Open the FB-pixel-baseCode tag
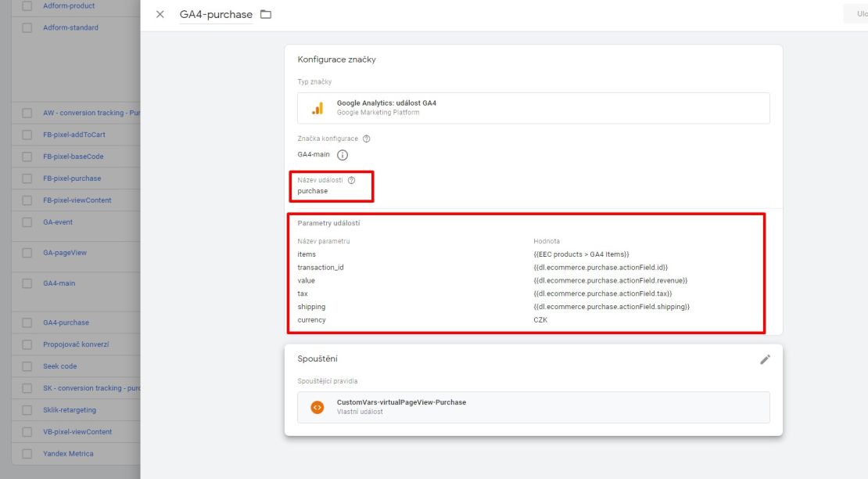The width and height of the screenshot is (868, 479). [73, 157]
